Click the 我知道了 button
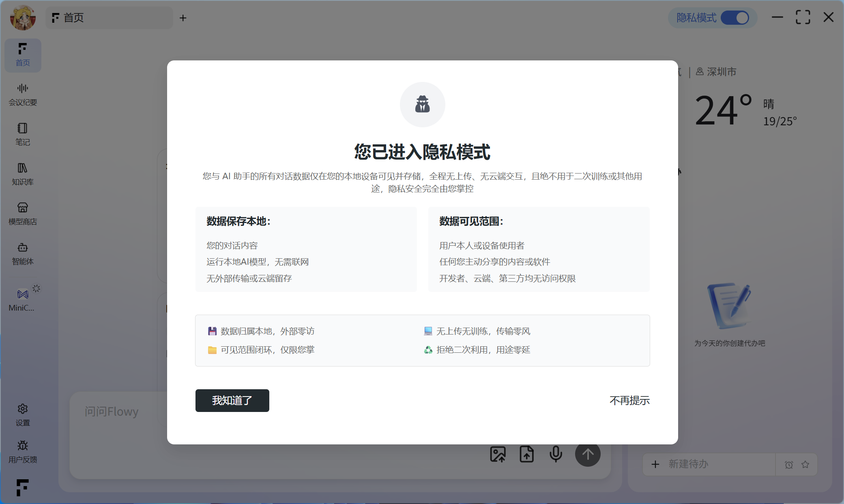The width and height of the screenshot is (844, 504). coord(232,401)
